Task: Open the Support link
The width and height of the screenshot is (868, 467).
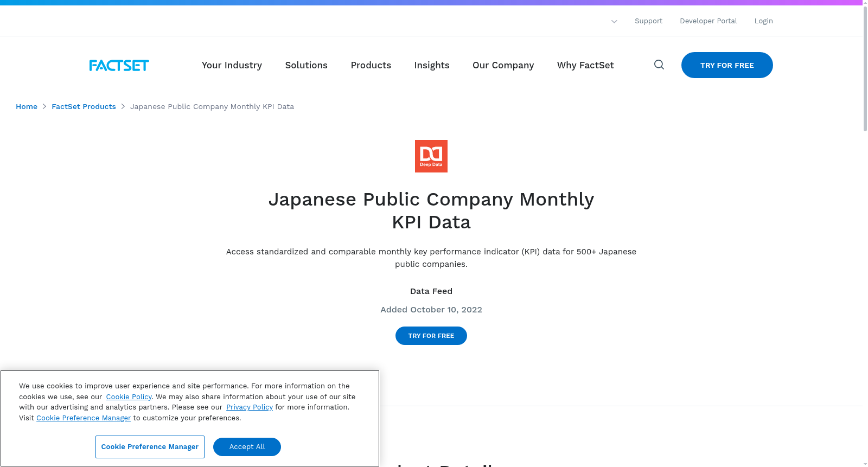Action: pyautogui.click(x=648, y=21)
